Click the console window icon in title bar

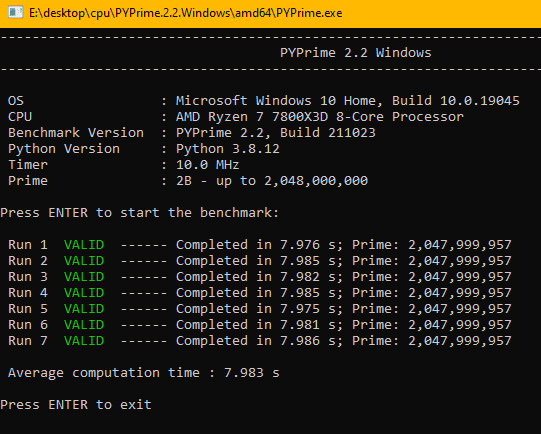15,12
